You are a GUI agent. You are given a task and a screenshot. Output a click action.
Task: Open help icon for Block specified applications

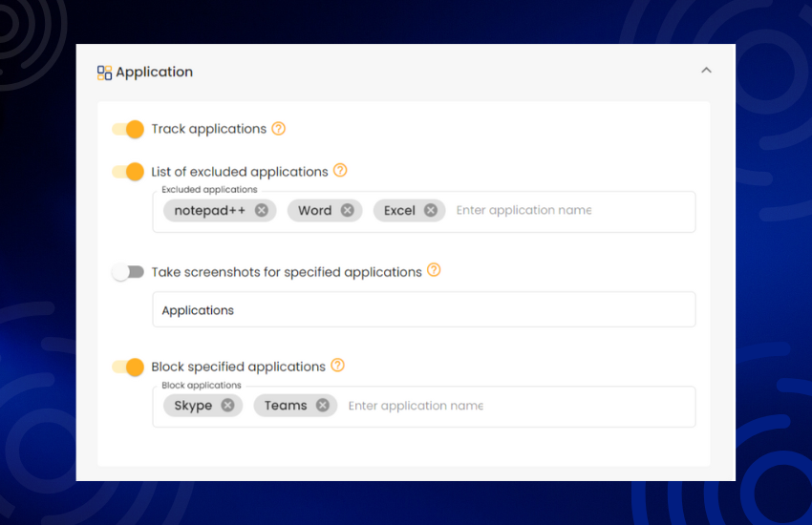pos(337,366)
